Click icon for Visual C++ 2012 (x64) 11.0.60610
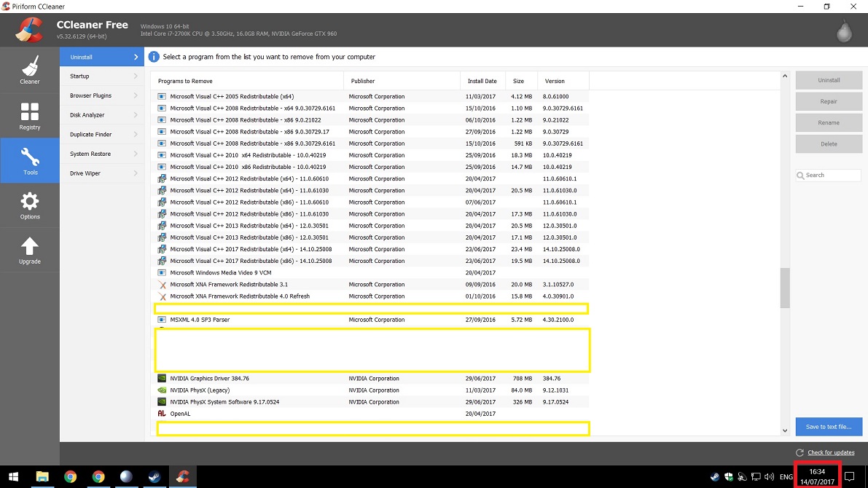868x488 pixels. coord(162,178)
